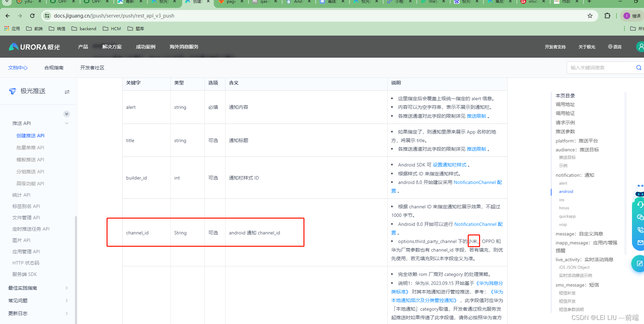Viewport: 644px width, 324px height.
Task: Expand the 常见问题 section
Action: click(67, 301)
